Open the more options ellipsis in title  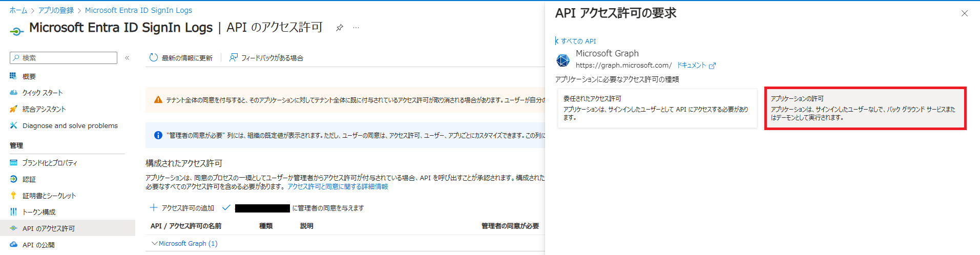click(356, 28)
